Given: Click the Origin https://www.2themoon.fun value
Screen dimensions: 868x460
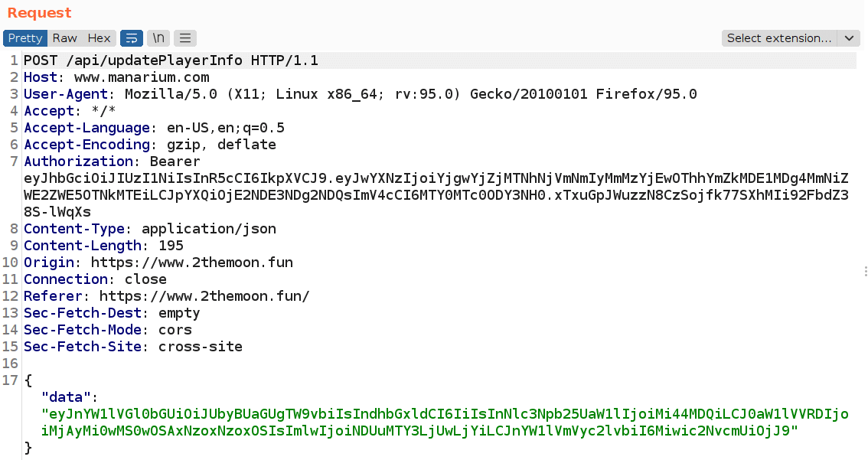Looking at the screenshot, I should (192, 263).
